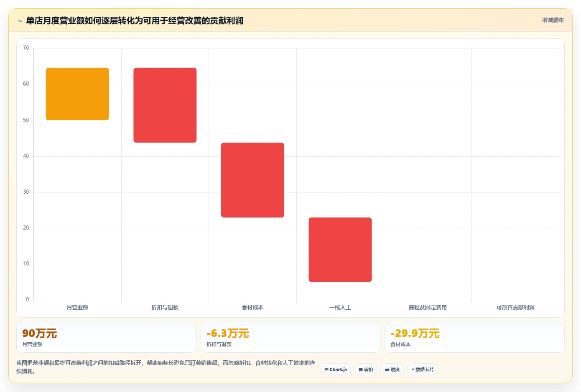
Task: Select the -29.9万元 食材成本 card
Action: pos(474,337)
